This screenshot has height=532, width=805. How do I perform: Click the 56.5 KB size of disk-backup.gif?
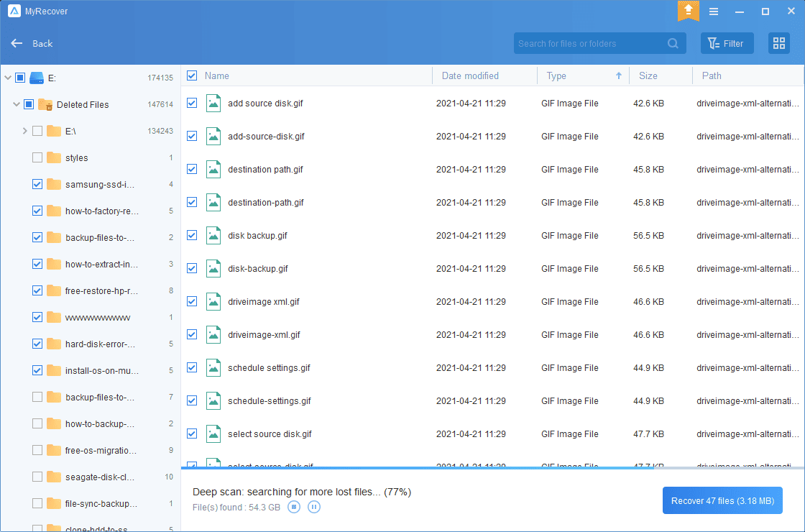click(x=648, y=269)
